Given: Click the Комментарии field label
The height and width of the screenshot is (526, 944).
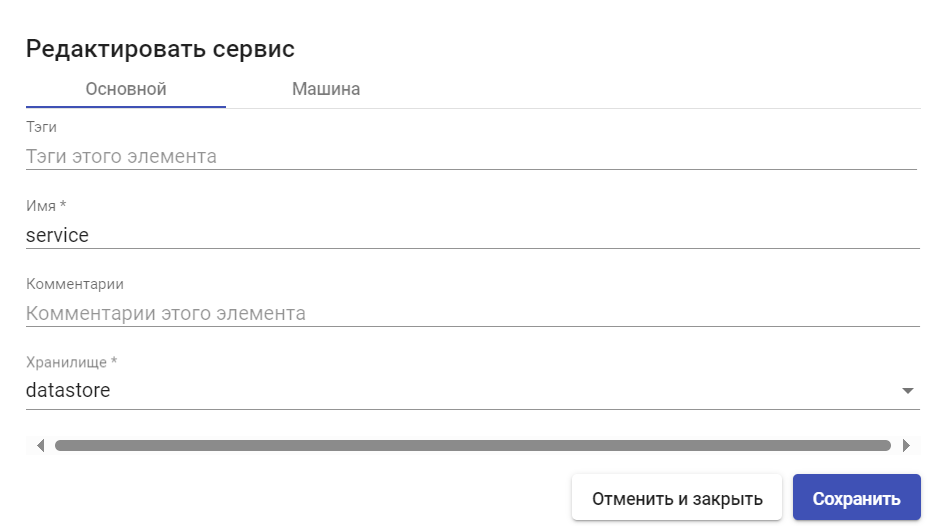Looking at the screenshot, I should click(75, 284).
